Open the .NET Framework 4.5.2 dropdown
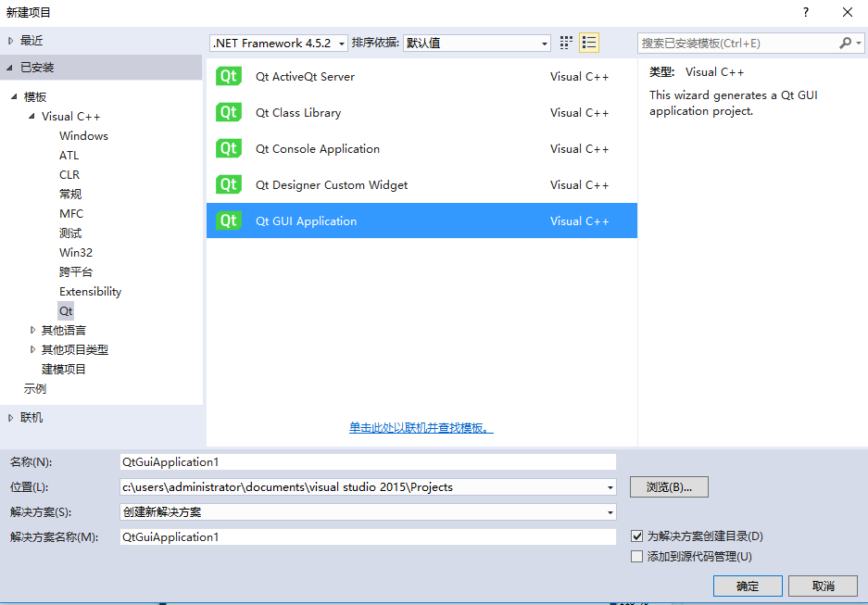Image resolution: width=868 pixels, height=605 pixels. (x=340, y=43)
